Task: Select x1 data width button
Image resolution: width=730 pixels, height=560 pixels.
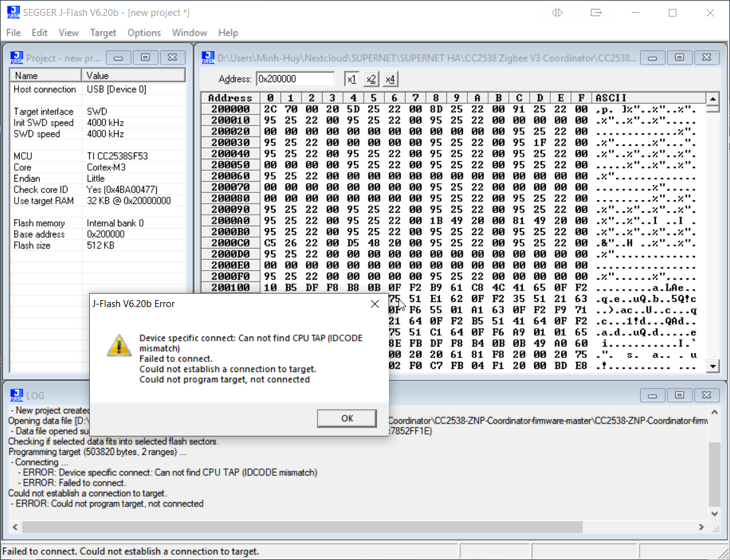Action: click(x=351, y=79)
